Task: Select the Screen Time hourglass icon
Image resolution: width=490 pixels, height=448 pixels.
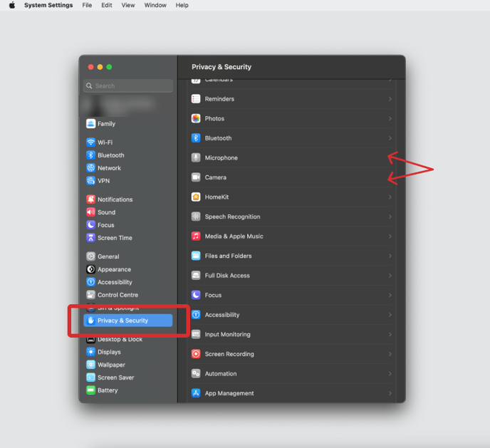Action: [90, 238]
